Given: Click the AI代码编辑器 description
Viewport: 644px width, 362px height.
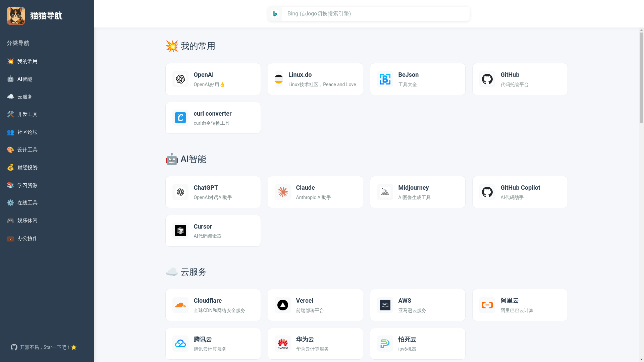Looking at the screenshot, I should [x=207, y=236].
